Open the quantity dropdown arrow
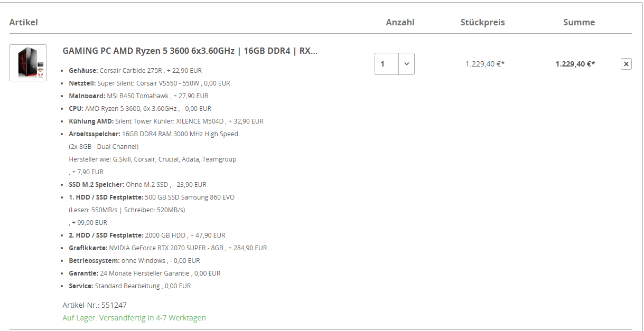Image resolution: width=644 pixels, height=331 pixels. (x=406, y=64)
